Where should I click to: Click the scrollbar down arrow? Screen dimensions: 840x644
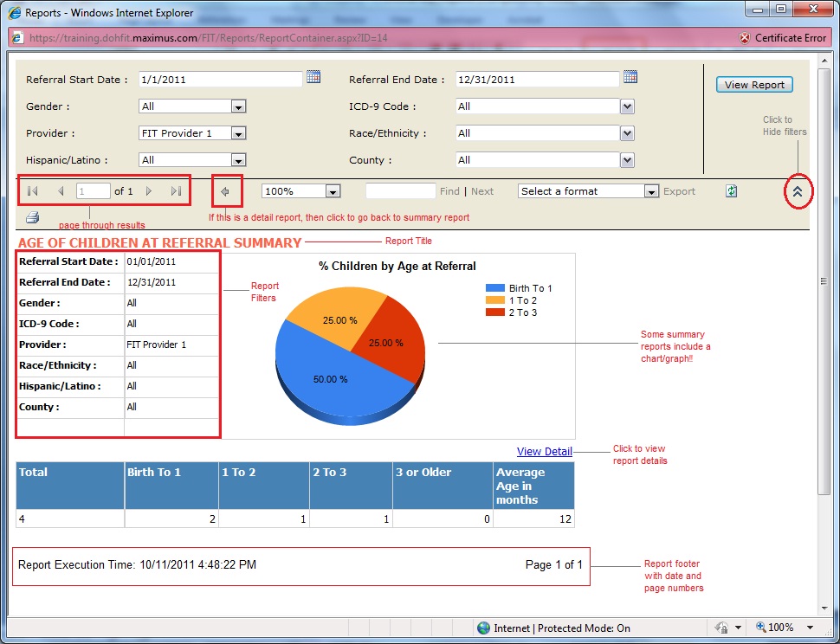point(824,609)
